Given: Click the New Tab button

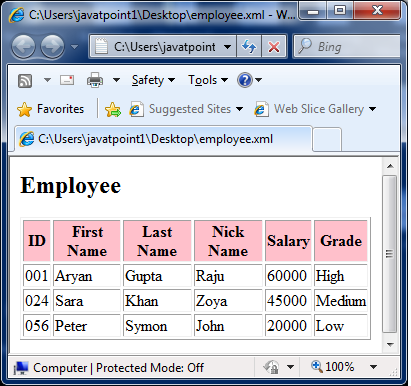Looking at the screenshot, I should click(327, 139).
